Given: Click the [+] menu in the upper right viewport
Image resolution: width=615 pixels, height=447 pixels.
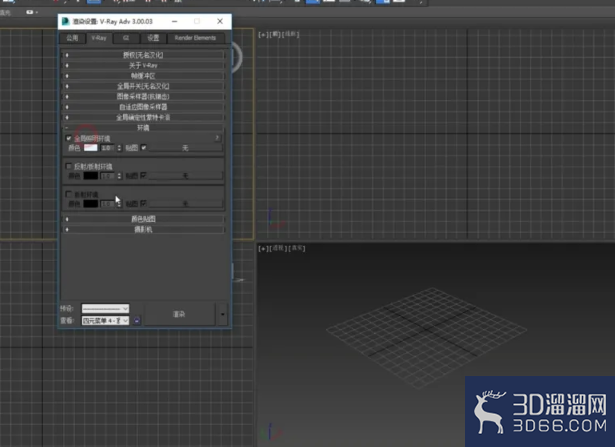Looking at the screenshot, I should click(263, 35).
